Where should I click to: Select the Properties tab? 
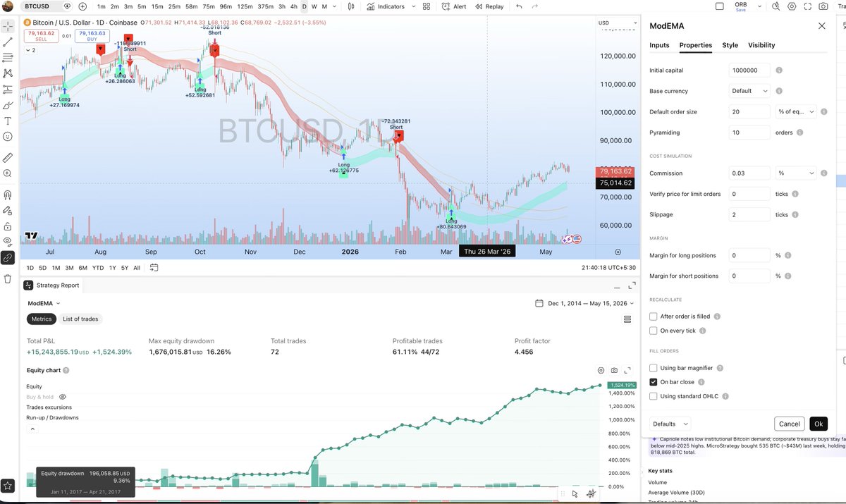click(x=696, y=45)
